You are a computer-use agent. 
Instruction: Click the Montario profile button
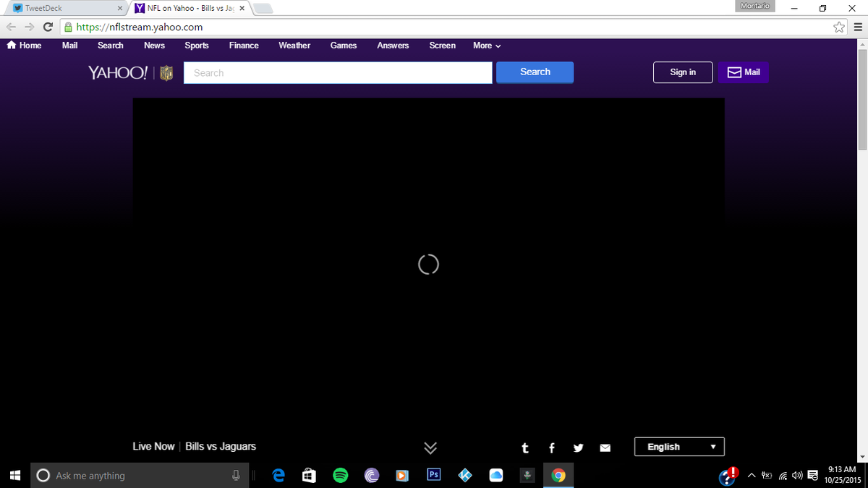754,6
